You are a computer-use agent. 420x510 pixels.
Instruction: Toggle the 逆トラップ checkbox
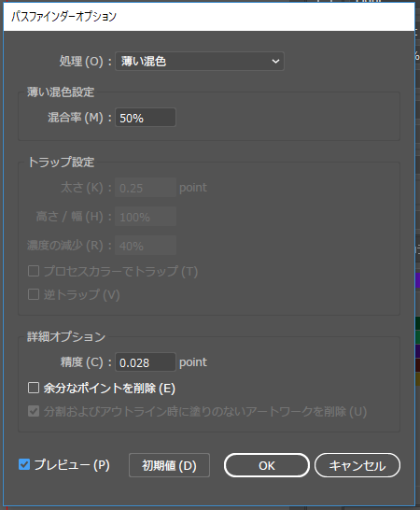[x=34, y=294]
